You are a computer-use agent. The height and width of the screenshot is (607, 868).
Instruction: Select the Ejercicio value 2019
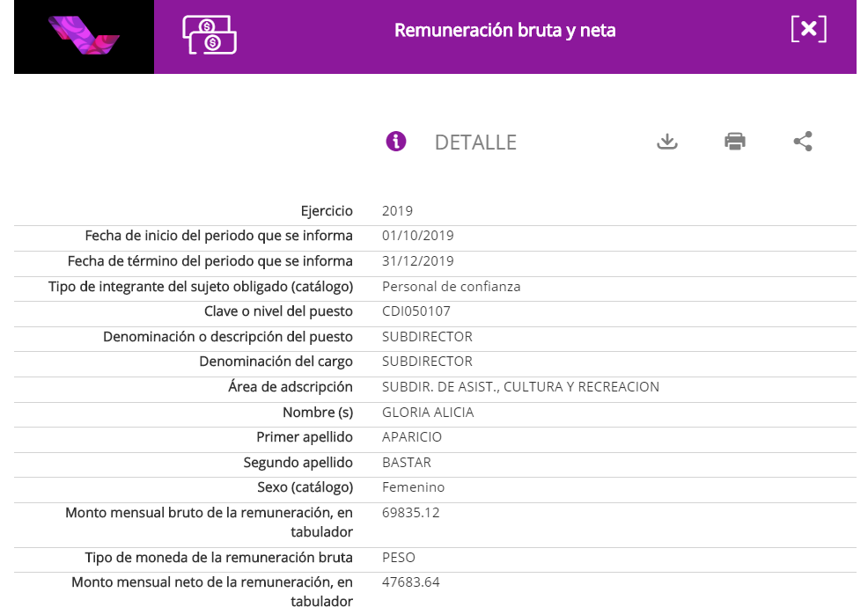click(397, 211)
